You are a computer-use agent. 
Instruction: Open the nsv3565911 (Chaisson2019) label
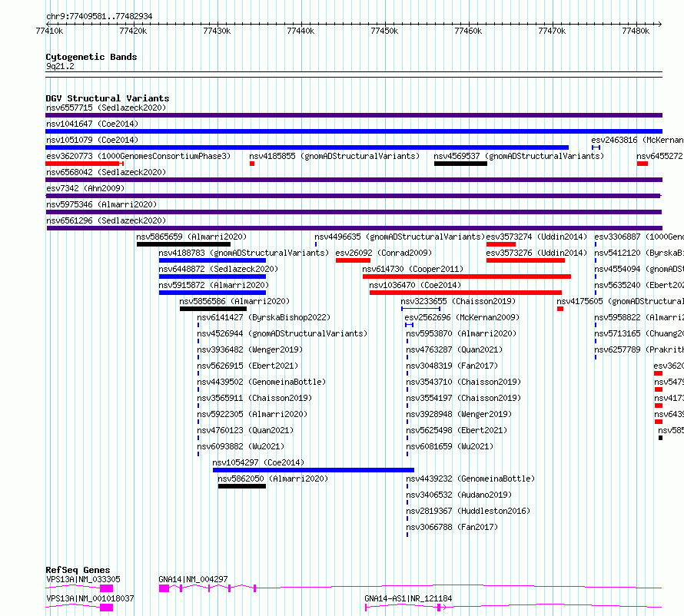254,399
